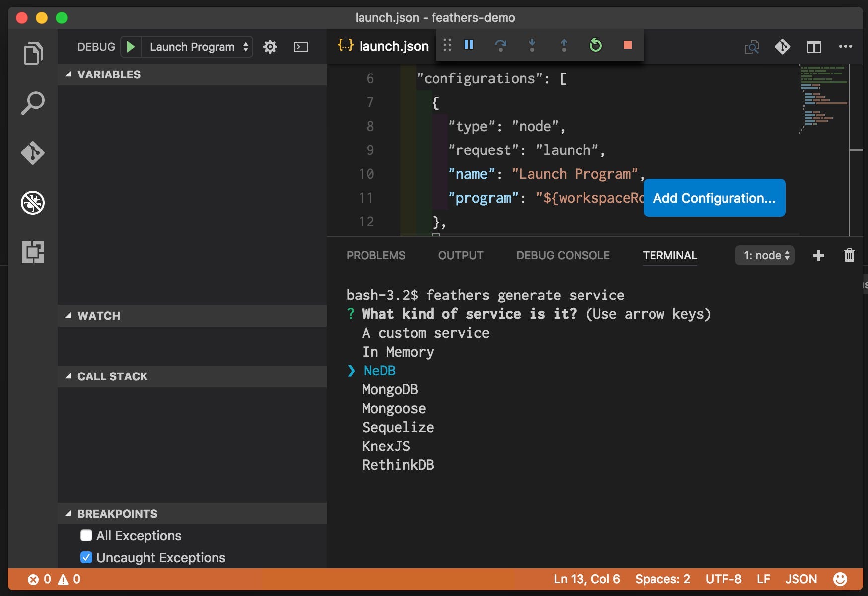The height and width of the screenshot is (596, 868).
Task: Click the Sequelize option in terminal
Action: click(x=398, y=427)
